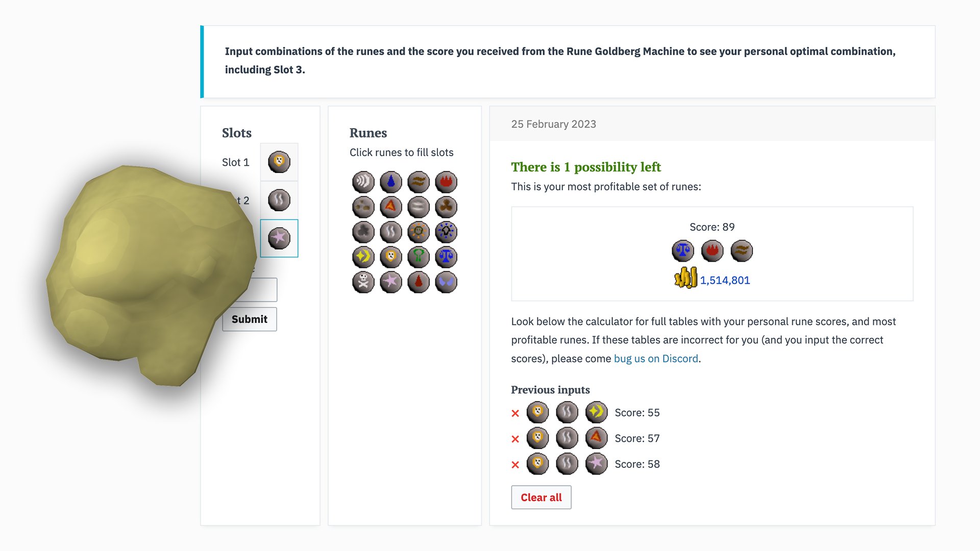
Task: Remove third previous input entry
Action: 516,464
